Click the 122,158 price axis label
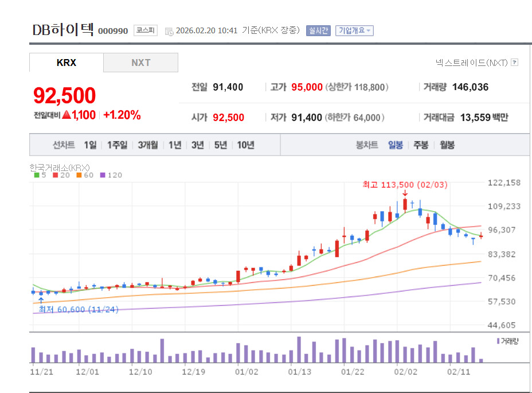This screenshot has height=393, width=532. 504,183
